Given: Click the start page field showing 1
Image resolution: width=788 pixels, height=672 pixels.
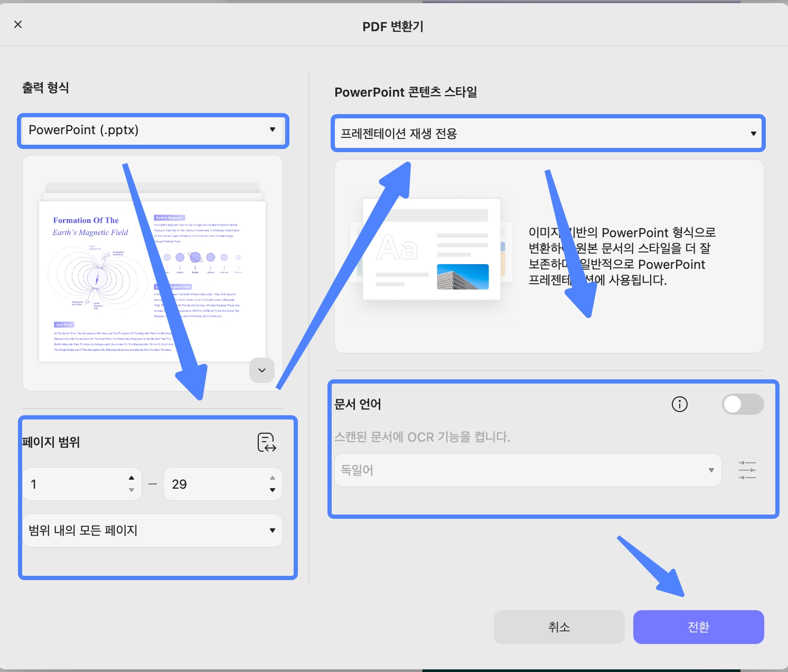Looking at the screenshot, I should click(x=82, y=484).
